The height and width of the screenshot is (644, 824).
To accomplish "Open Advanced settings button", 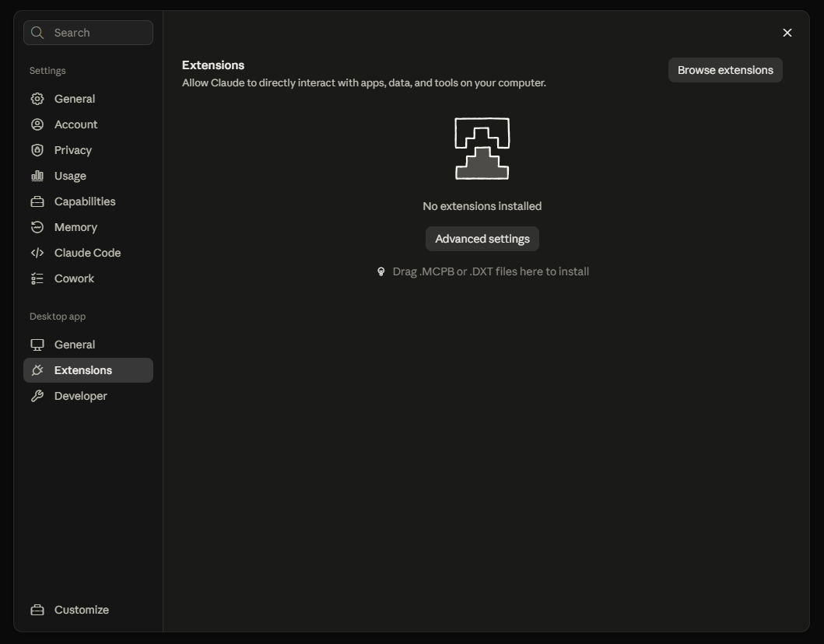I will point(482,239).
